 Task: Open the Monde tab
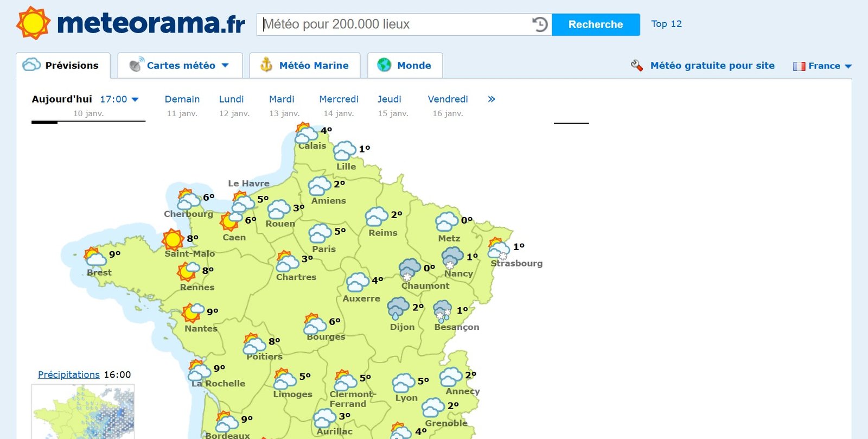pos(405,66)
